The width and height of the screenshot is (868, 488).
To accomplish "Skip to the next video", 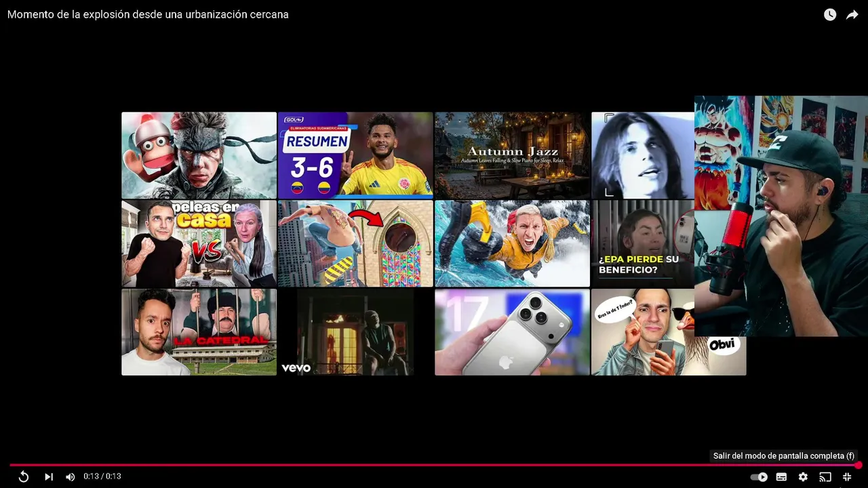I will [x=49, y=476].
